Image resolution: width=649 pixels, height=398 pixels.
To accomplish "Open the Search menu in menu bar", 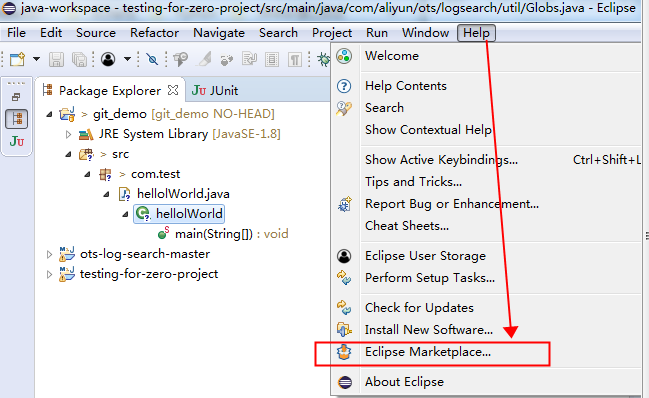I will [278, 33].
